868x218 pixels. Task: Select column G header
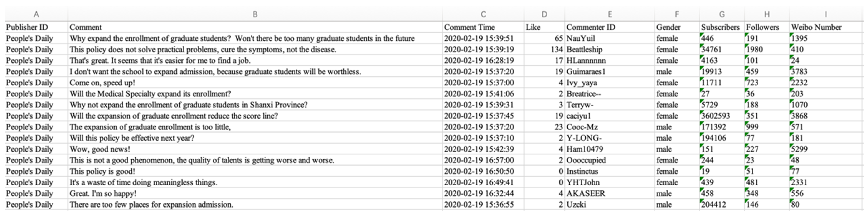click(x=721, y=14)
